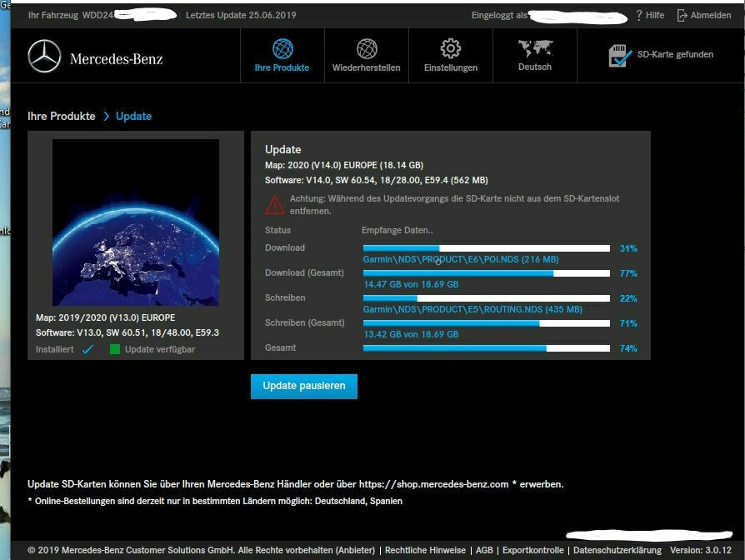Click the copyright Customer Solutions text
This screenshot has height=560, width=745.
pos(202,550)
